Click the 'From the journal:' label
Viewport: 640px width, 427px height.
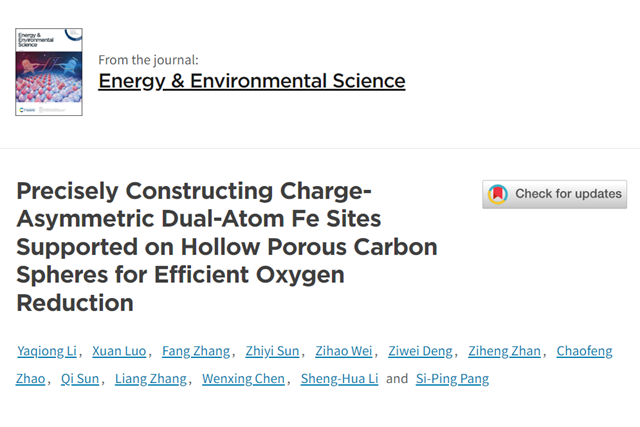pos(155,58)
